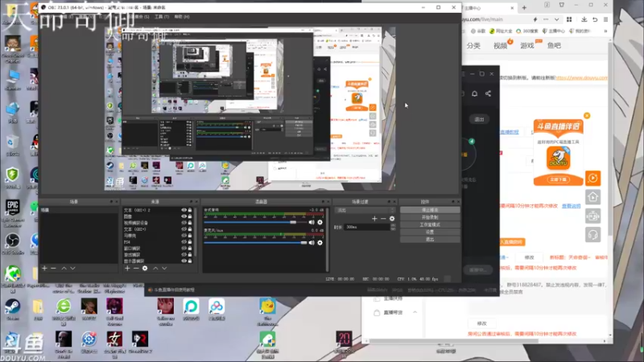The height and width of the screenshot is (362, 644).
Task: Click browser undo-close arrow icon
Action: [595, 19]
